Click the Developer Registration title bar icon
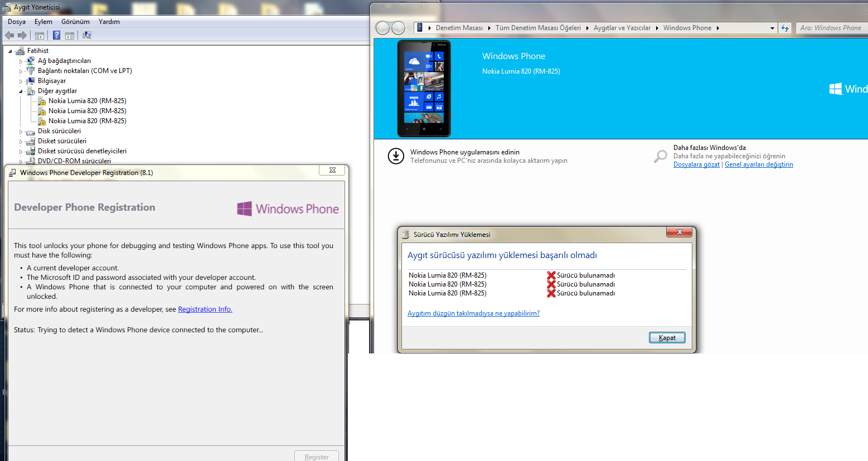868x461 pixels. (x=12, y=173)
